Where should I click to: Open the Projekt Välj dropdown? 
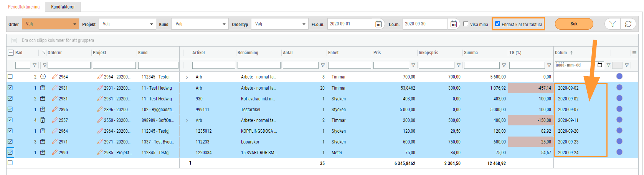pyautogui.click(x=127, y=24)
